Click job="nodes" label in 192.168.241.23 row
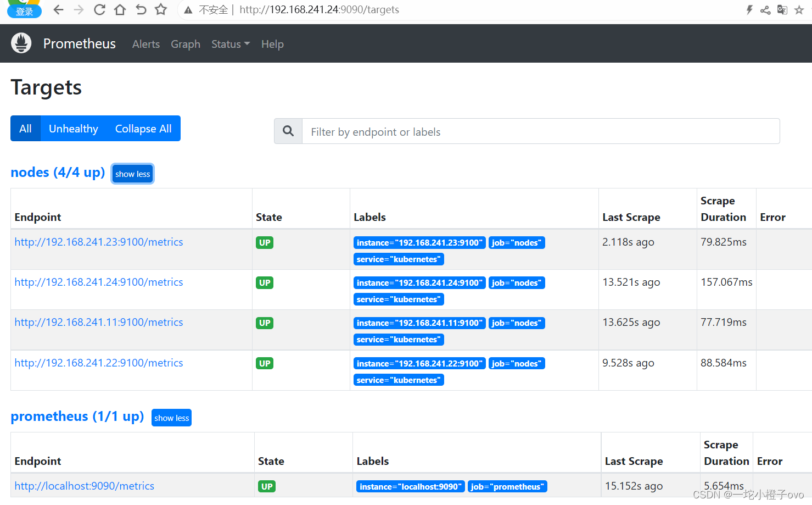 coord(517,242)
